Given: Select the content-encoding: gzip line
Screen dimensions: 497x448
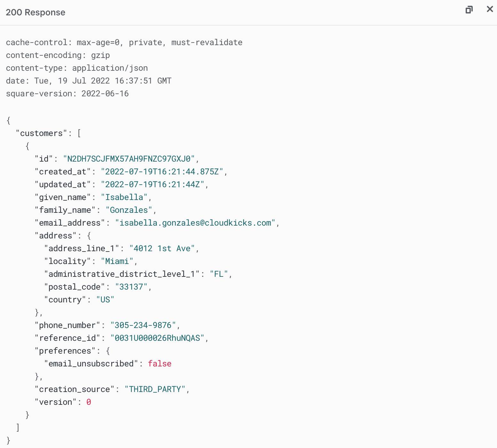Looking at the screenshot, I should 58,55.
